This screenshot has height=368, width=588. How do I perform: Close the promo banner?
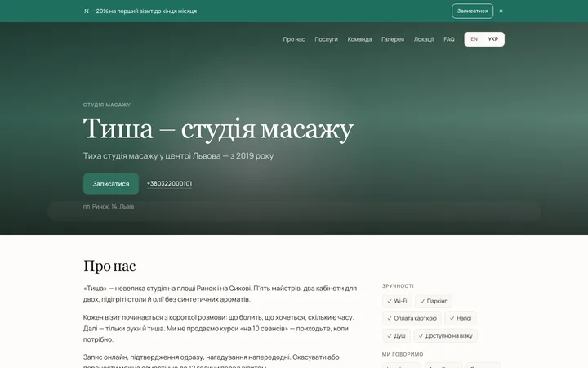point(501,11)
